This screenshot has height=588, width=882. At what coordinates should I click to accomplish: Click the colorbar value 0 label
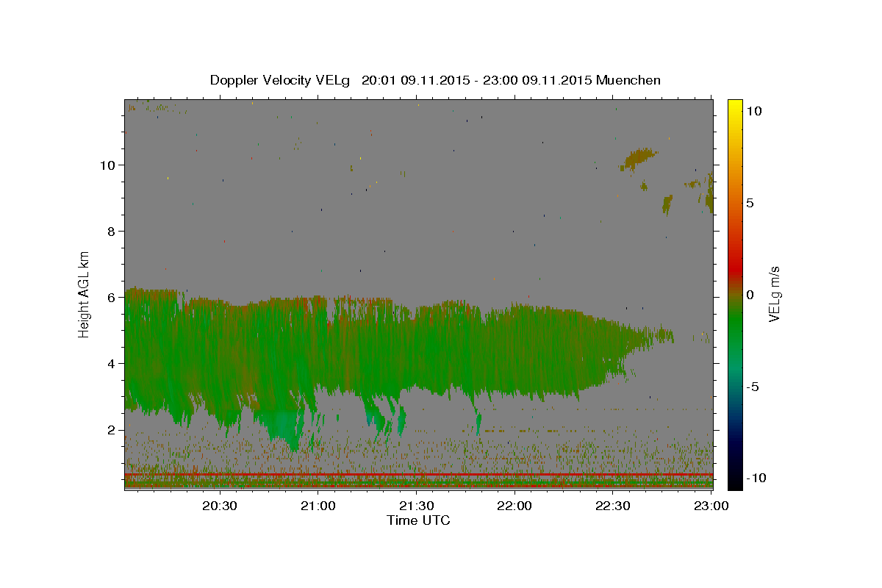750,295
